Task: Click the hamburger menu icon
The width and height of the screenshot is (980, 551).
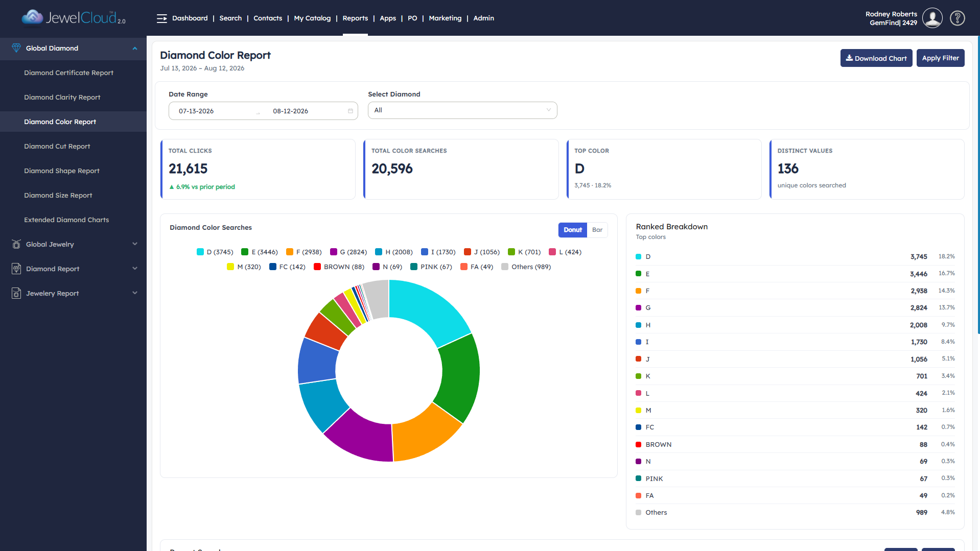Action: click(161, 18)
